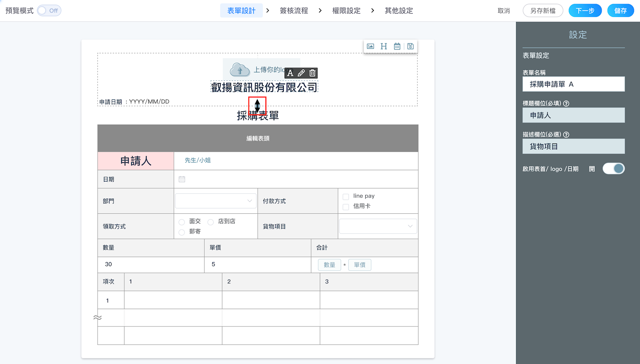The image size is (640, 364).
Task: Click the 表單名稱 input field
Action: pos(573,84)
